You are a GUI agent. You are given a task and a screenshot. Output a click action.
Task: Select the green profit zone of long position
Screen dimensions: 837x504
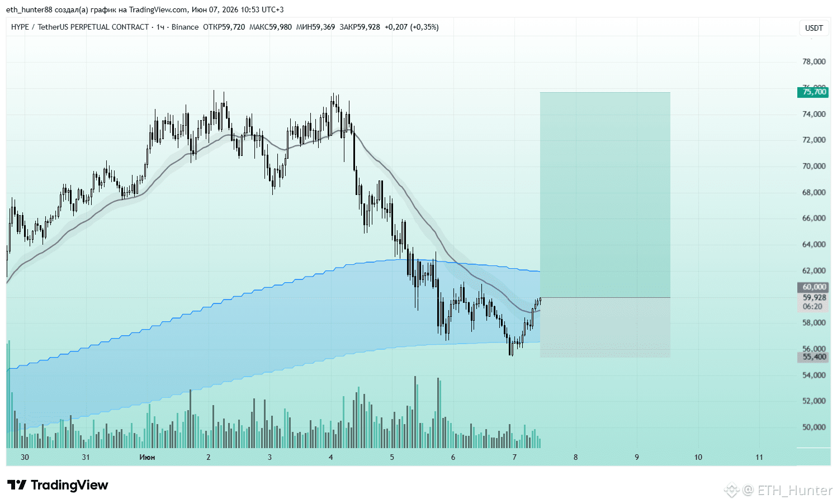(x=605, y=195)
